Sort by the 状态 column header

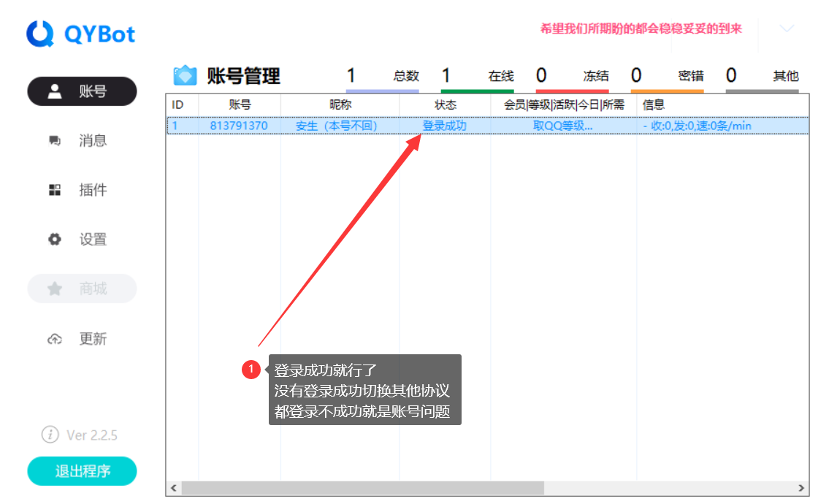[445, 105]
